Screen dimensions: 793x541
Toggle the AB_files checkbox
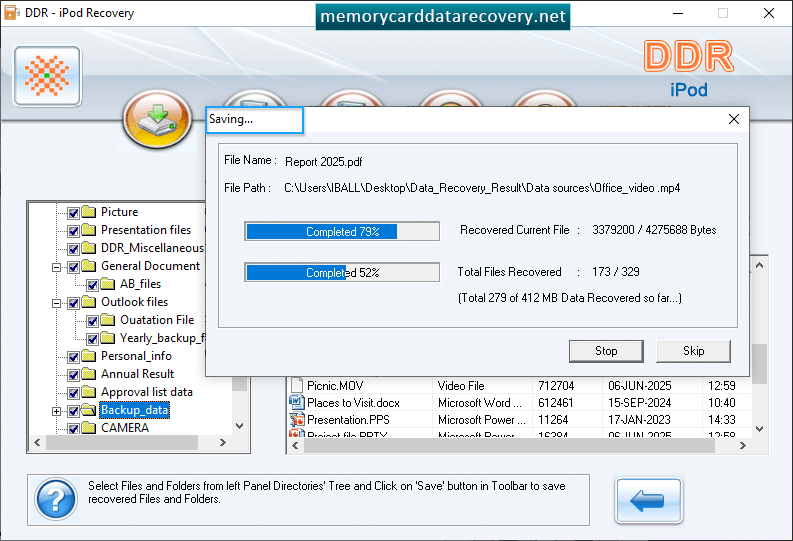pyautogui.click(x=92, y=285)
